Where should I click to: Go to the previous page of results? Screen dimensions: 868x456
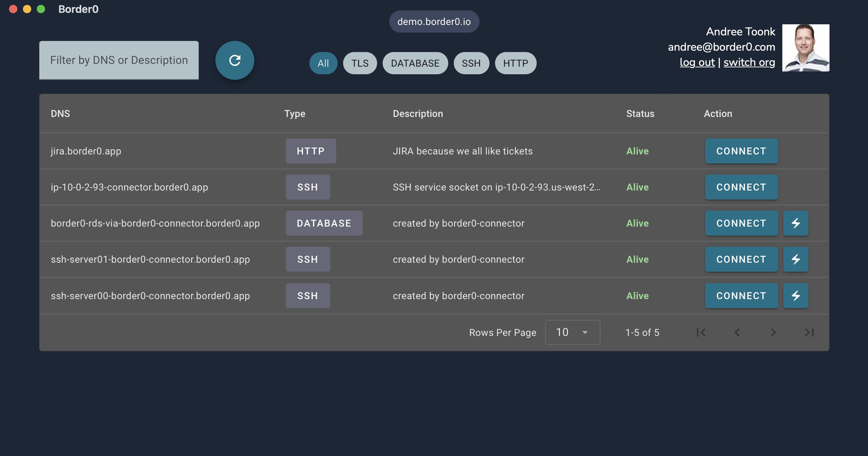point(737,332)
